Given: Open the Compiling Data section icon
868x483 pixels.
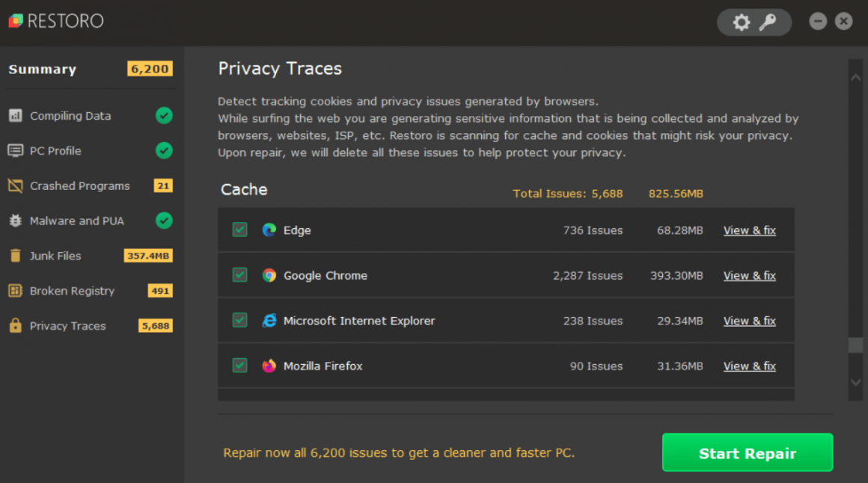Looking at the screenshot, I should pos(16,115).
